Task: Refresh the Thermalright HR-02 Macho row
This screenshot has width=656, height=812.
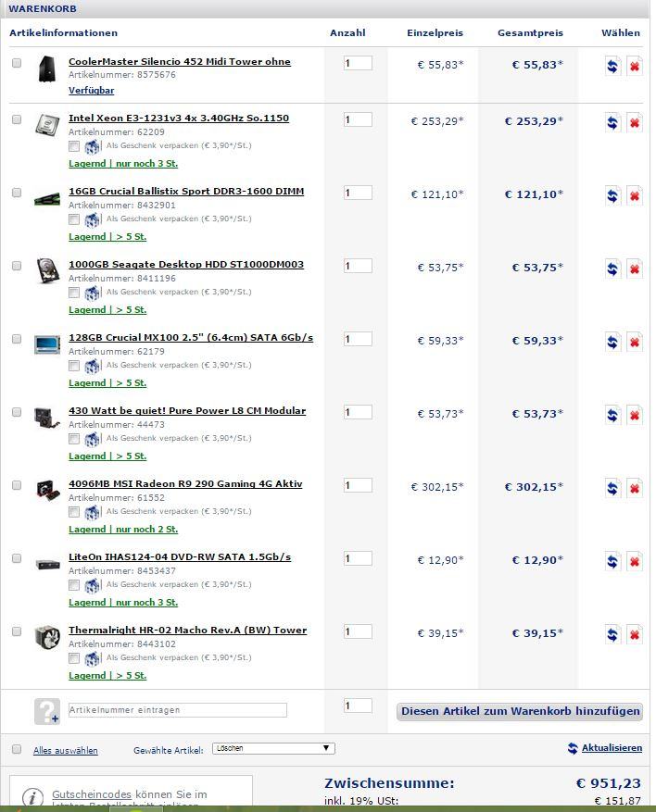Action: pos(612,635)
